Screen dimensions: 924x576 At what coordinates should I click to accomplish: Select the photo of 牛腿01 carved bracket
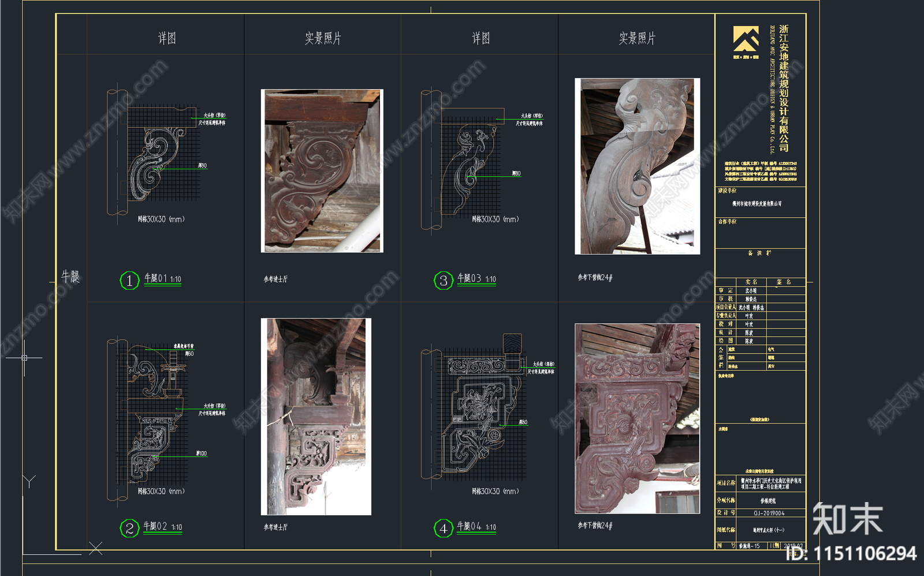322,170
